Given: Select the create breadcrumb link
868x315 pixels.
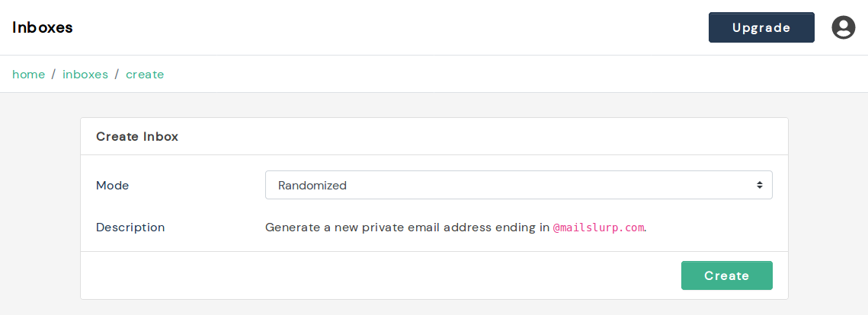Looking at the screenshot, I should 145,75.
